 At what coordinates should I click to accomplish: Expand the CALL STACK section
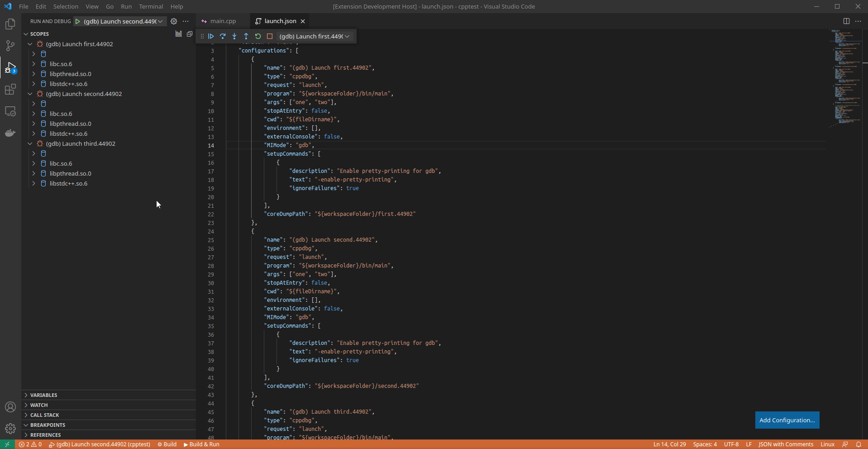109,415
